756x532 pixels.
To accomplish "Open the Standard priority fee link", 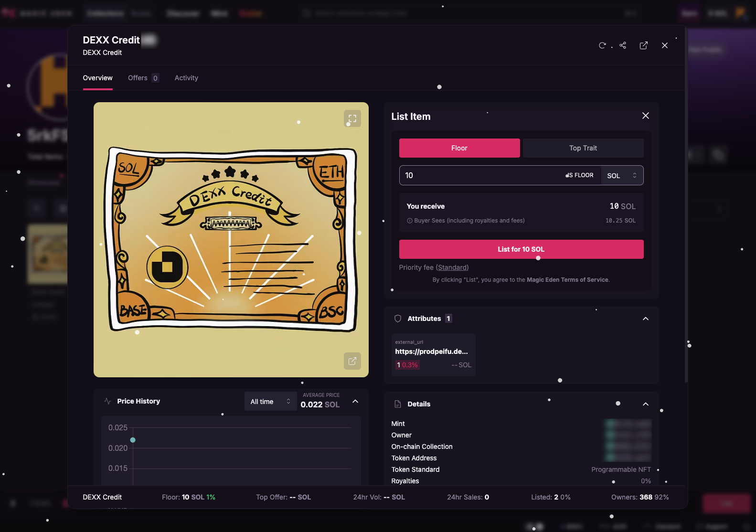I will tap(452, 267).
